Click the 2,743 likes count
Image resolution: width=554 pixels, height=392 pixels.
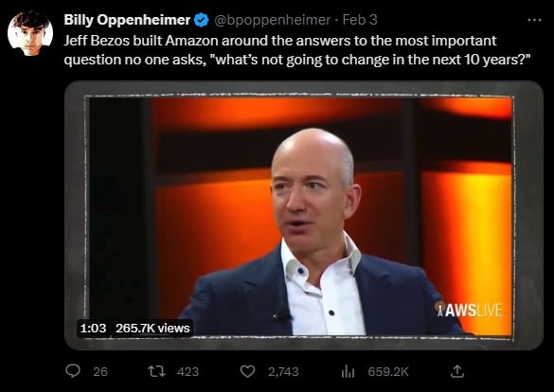click(283, 371)
